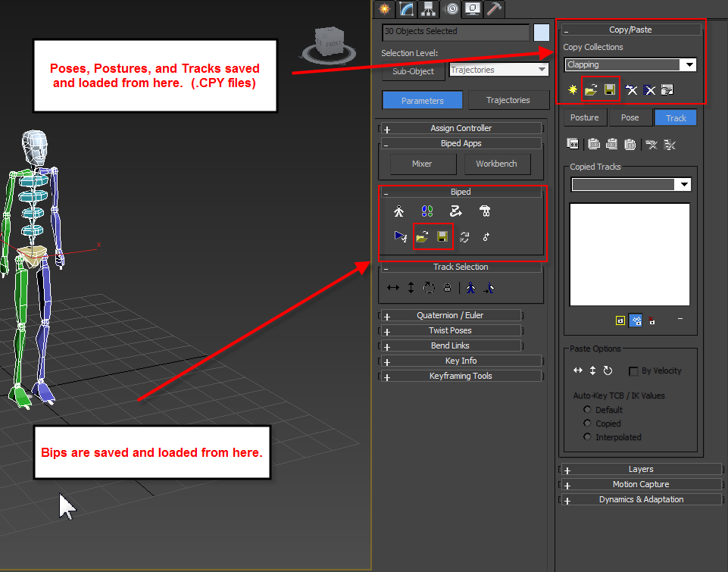Load a .bip file in the Biped rollout
Screen dimensions: 728x572
[x=422, y=237]
